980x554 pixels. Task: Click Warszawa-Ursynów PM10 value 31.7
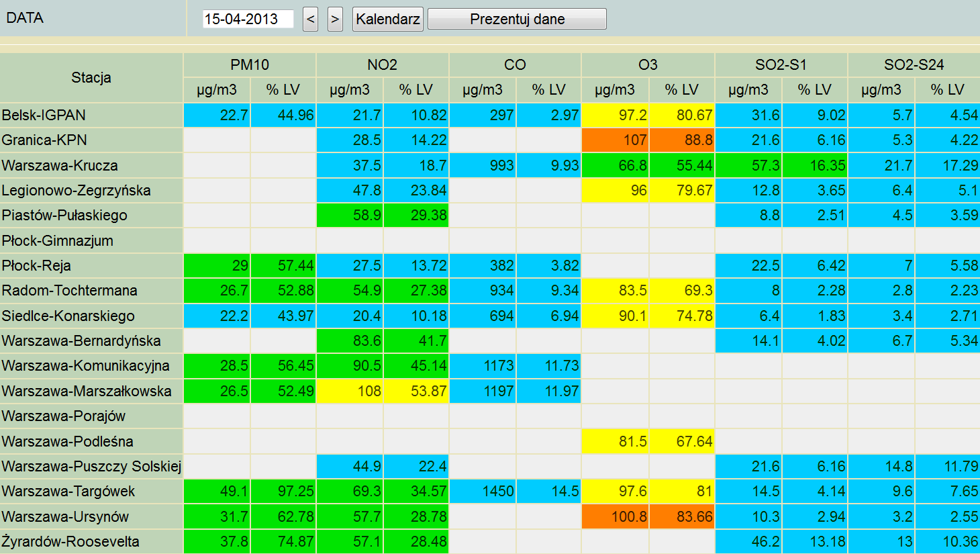pyautogui.click(x=217, y=516)
